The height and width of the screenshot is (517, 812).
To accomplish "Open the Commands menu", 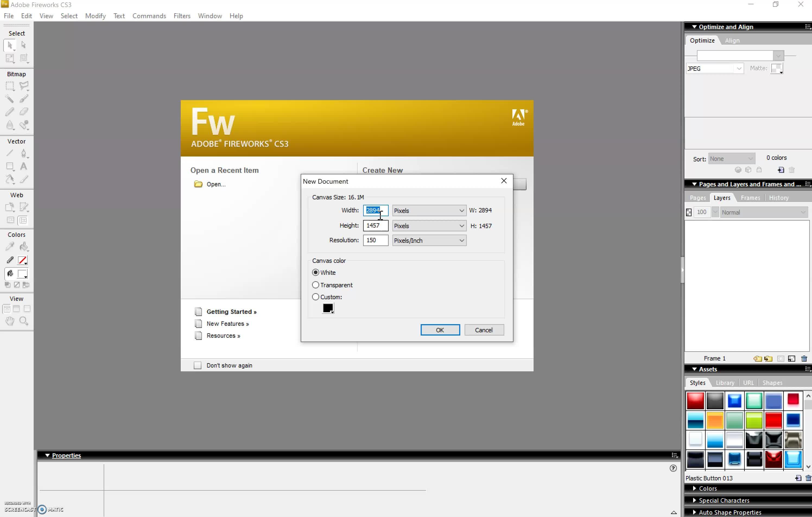I will 149,16.
